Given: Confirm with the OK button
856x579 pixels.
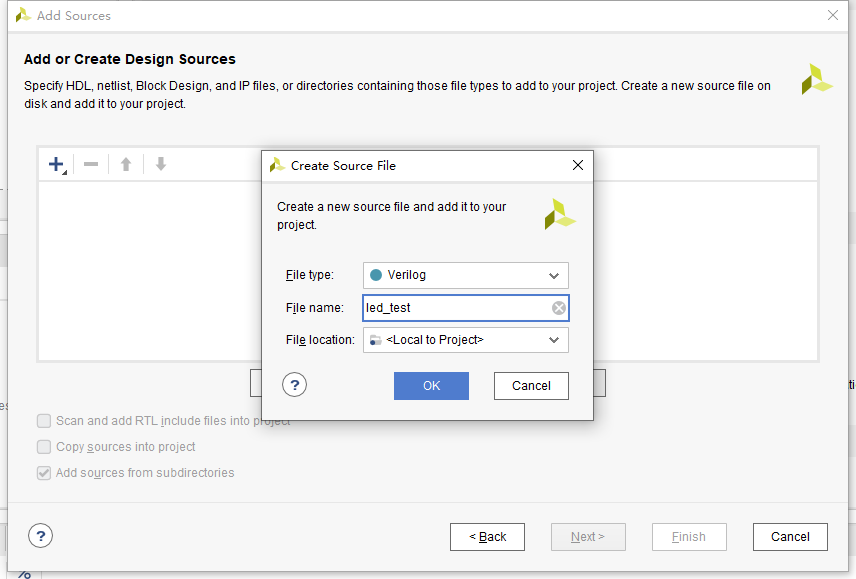Looking at the screenshot, I should click(431, 386).
